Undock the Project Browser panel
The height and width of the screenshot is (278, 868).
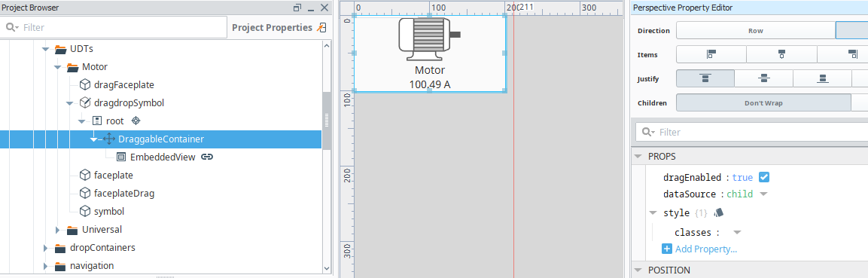[x=297, y=8]
